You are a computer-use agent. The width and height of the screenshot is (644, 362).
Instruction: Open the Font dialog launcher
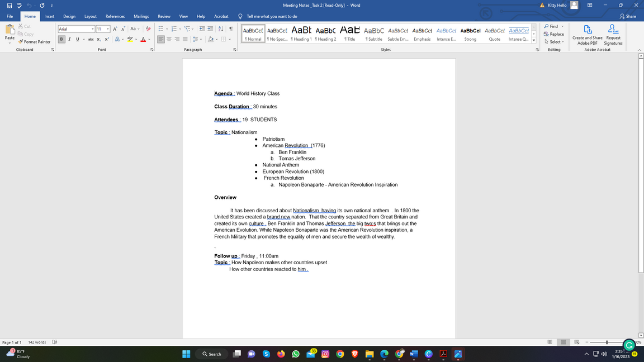(x=152, y=50)
